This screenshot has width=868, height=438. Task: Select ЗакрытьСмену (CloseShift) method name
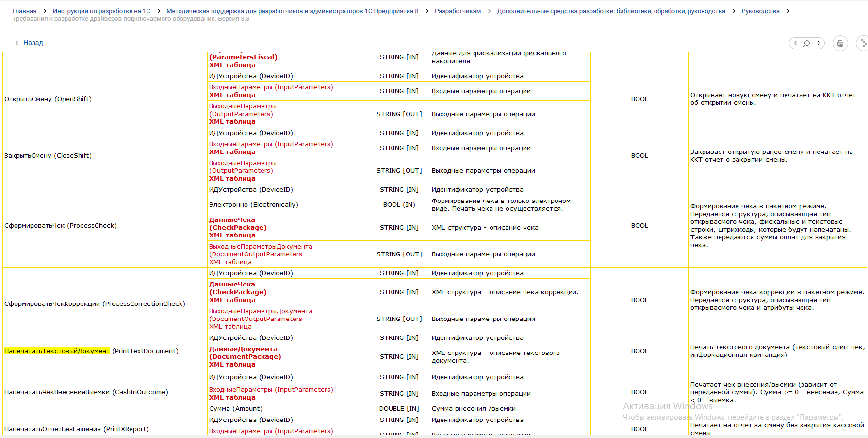[48, 156]
